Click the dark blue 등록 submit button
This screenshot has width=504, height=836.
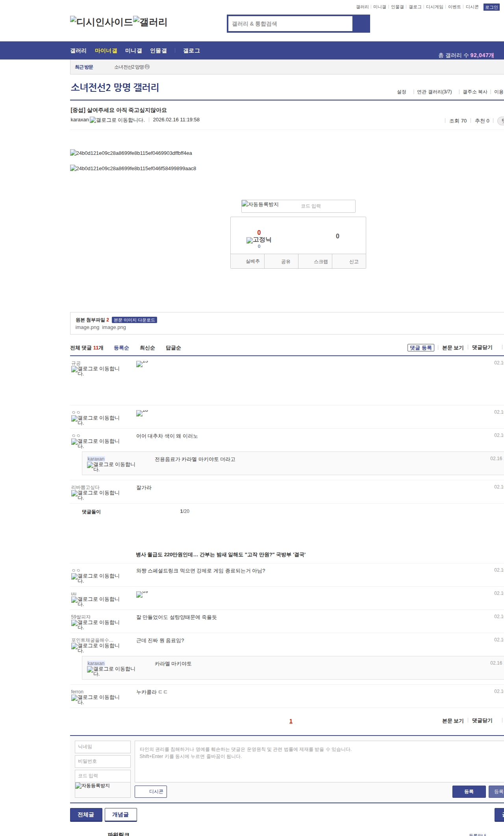tap(469, 791)
